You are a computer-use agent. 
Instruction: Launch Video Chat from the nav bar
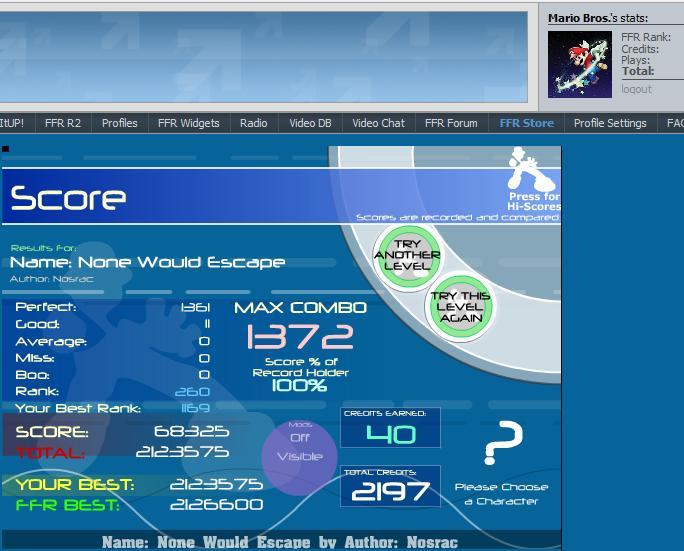[x=378, y=123]
